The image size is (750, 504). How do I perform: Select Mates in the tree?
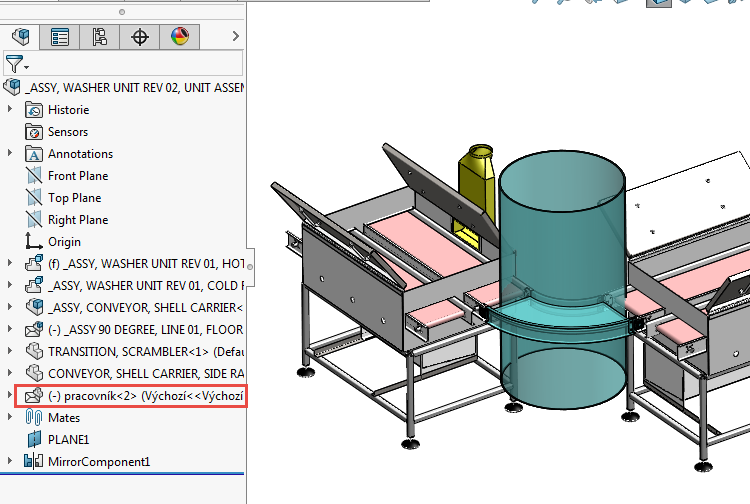point(64,418)
